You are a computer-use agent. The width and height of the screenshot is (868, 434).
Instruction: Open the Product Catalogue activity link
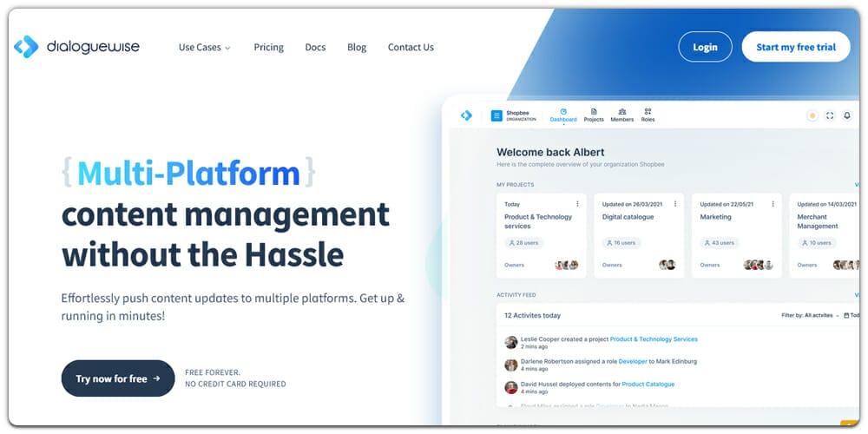point(648,384)
